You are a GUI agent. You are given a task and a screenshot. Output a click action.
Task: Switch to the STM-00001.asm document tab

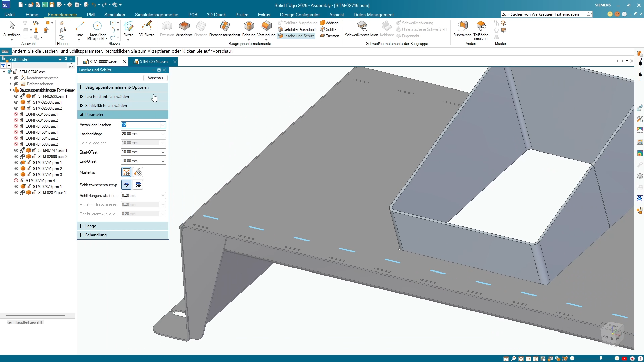click(103, 62)
